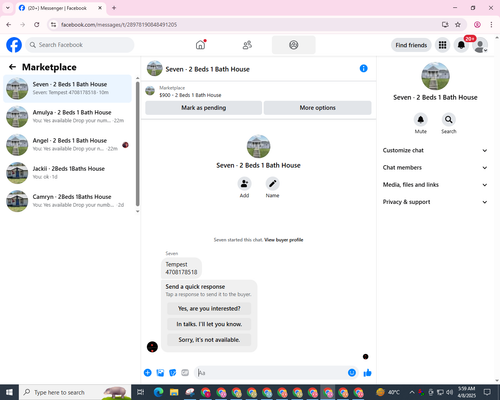500x400 pixels.
Task: Open the Facebook logo home link
Action: (14, 45)
